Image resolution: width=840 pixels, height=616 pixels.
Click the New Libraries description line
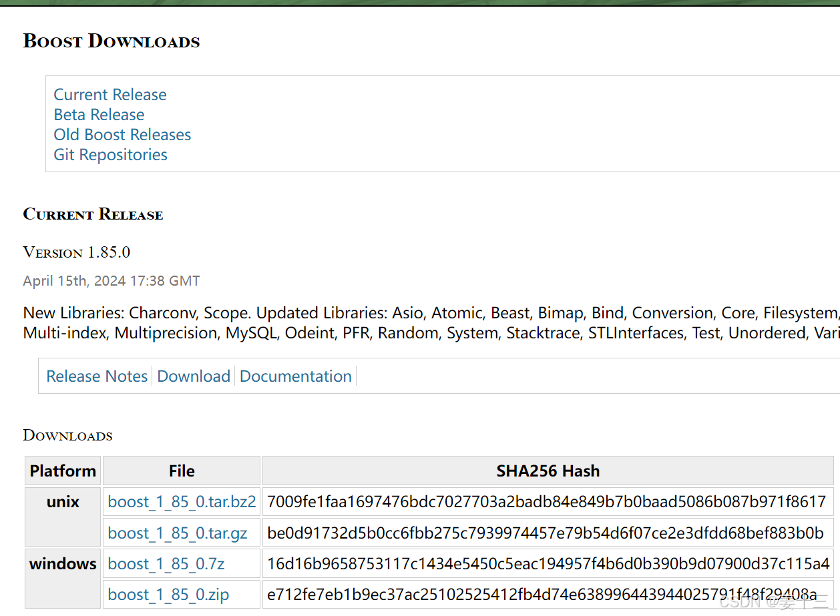(x=431, y=313)
